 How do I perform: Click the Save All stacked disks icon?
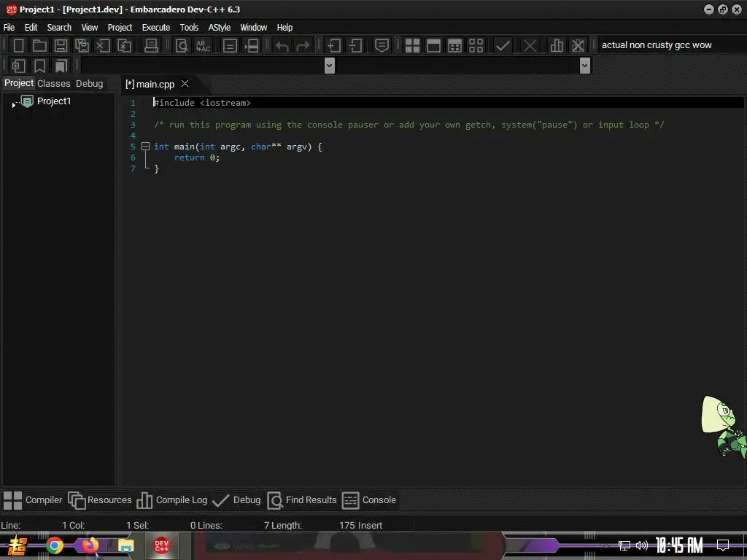coord(82,46)
